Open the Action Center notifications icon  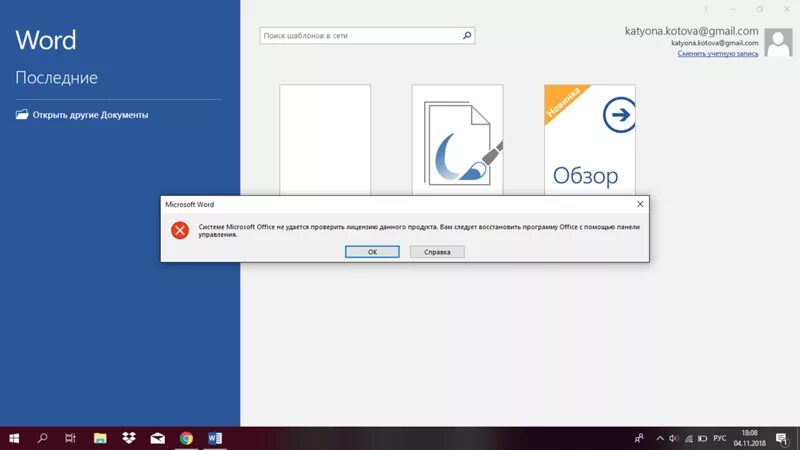tap(782, 438)
